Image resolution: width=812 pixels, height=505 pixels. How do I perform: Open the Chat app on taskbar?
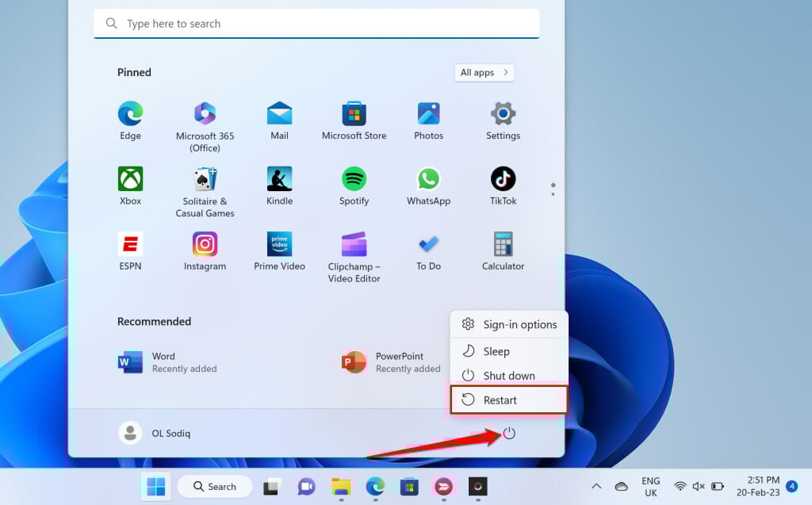coord(307,486)
